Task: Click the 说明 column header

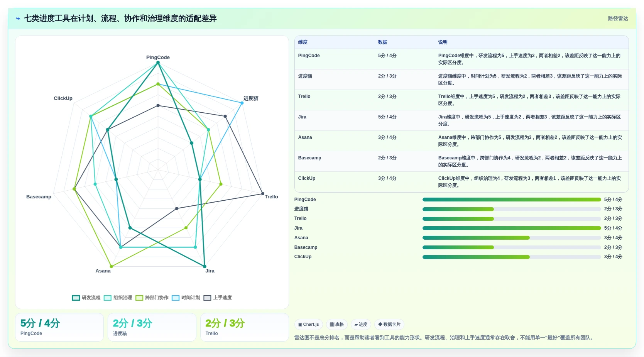Action: coord(443,42)
